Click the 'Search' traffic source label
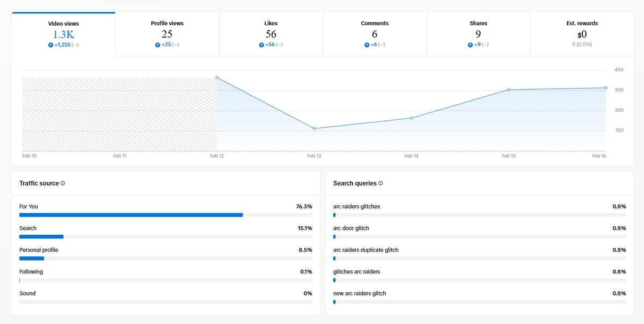The width and height of the screenshot is (644, 324). pos(28,228)
